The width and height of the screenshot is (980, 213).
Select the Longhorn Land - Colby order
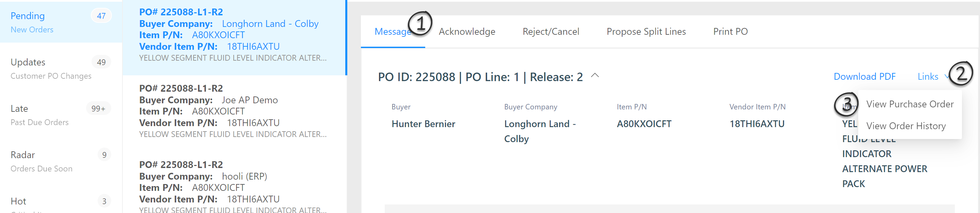point(234,37)
